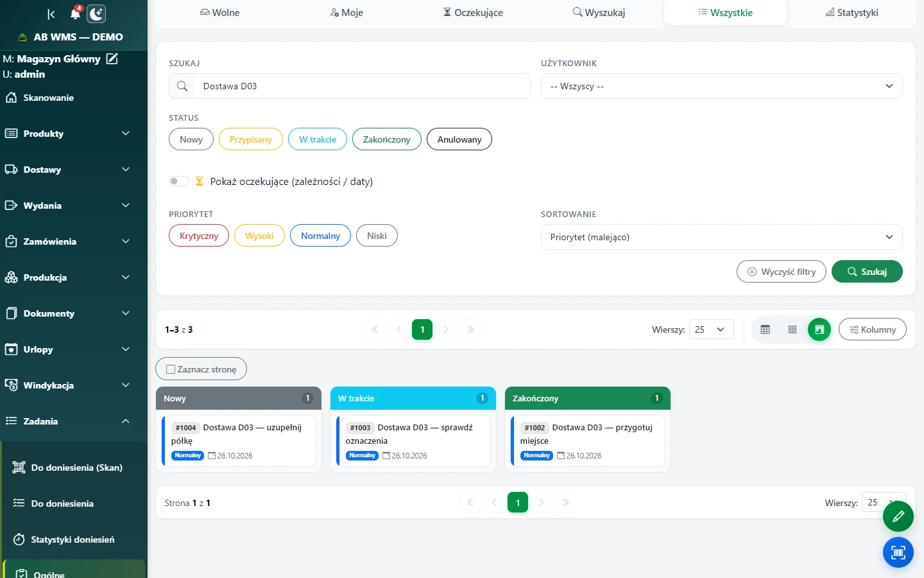The height and width of the screenshot is (578, 924).
Task: Toggle the Zakończony status filter
Action: [387, 139]
